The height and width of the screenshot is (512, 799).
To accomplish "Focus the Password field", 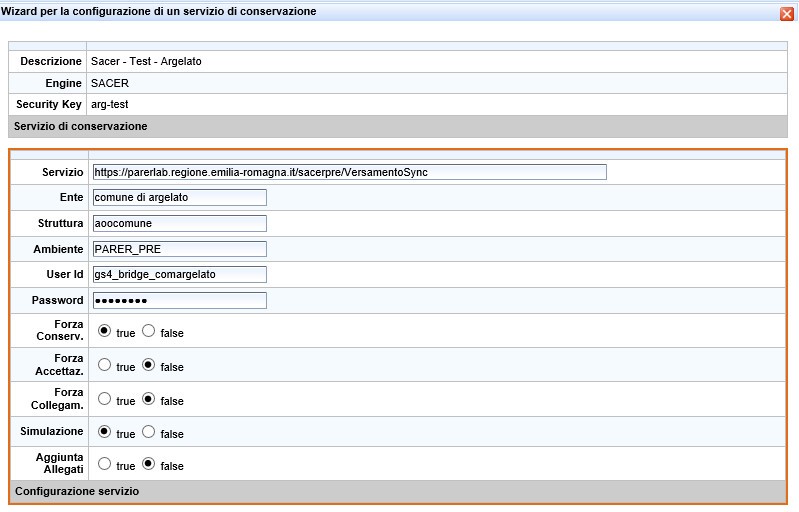I will (x=179, y=300).
